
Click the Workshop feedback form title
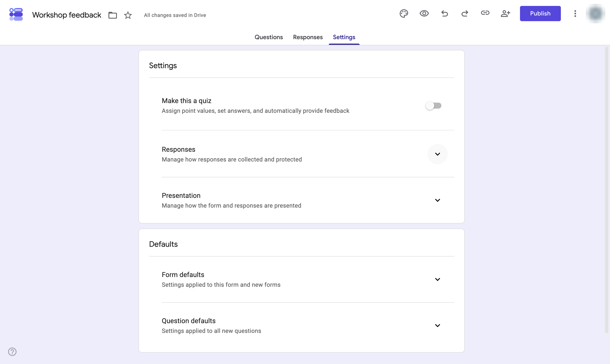[67, 15]
